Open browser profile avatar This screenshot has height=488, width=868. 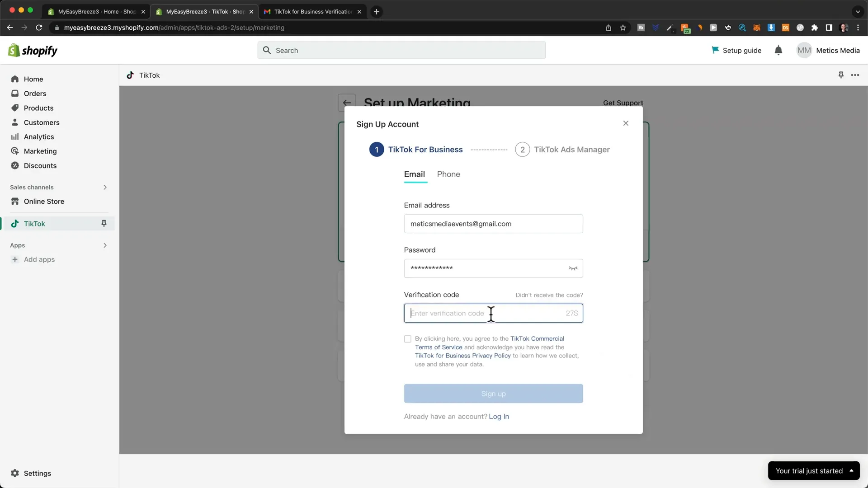pos(844,28)
